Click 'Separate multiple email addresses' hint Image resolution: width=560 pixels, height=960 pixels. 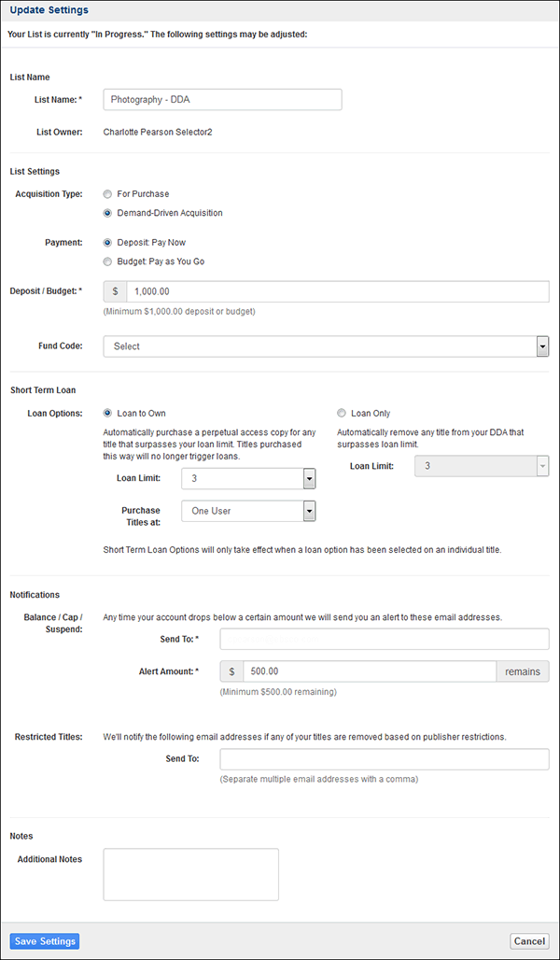point(319,780)
